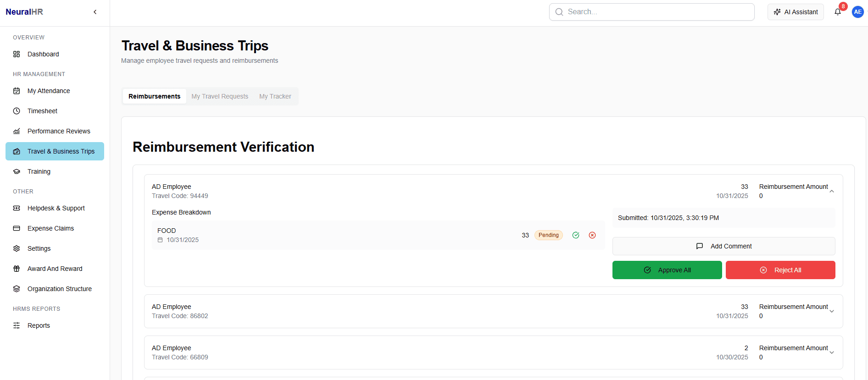Click the search magnifier icon
The image size is (868, 380).
tap(559, 12)
